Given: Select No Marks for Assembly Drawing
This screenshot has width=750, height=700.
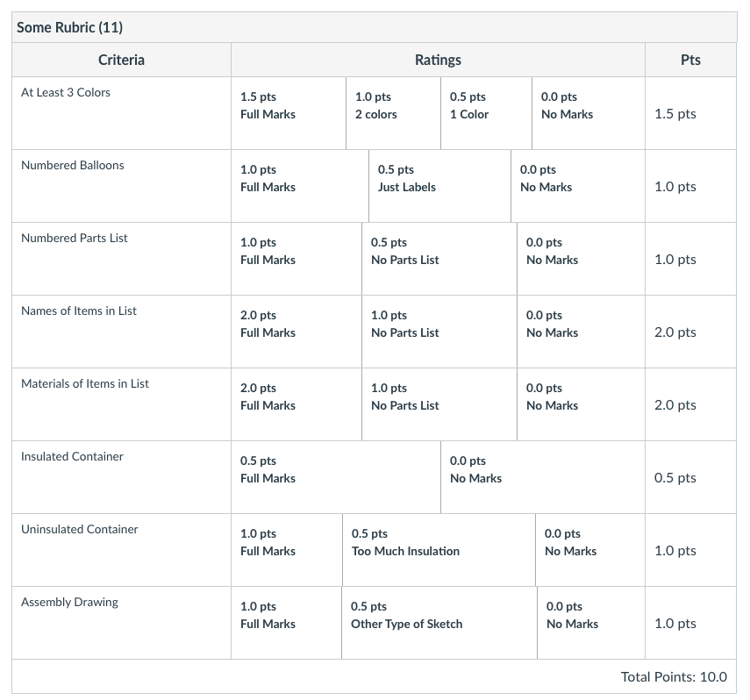Looking at the screenshot, I should 591,623.
